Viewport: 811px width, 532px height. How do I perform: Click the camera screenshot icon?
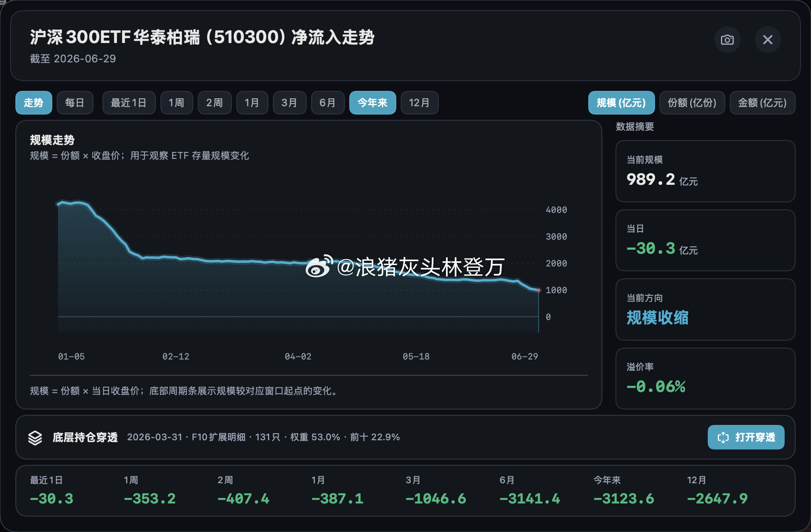click(x=727, y=40)
